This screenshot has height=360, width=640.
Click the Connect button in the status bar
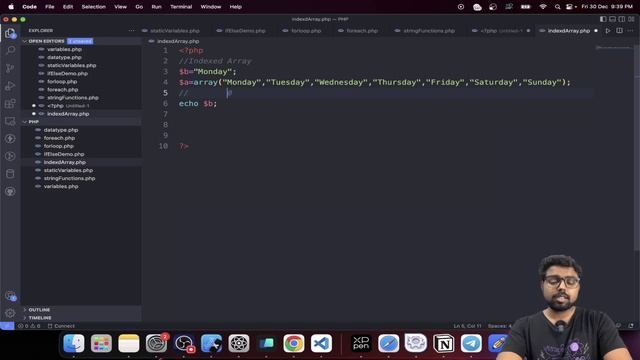[61, 326]
